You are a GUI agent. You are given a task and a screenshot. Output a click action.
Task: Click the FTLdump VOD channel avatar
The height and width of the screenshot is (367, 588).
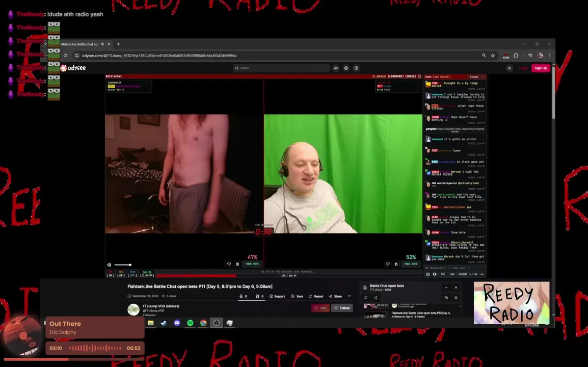point(133,309)
